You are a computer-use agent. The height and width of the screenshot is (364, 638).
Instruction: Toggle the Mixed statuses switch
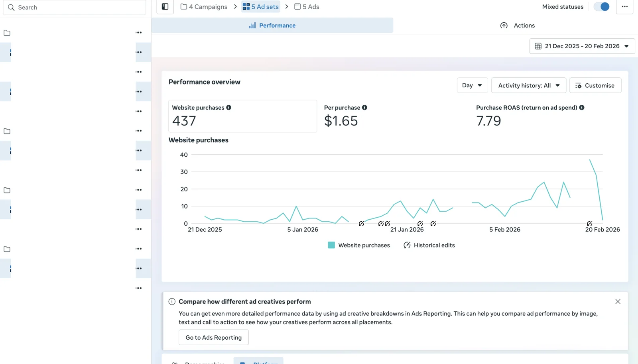pos(602,7)
